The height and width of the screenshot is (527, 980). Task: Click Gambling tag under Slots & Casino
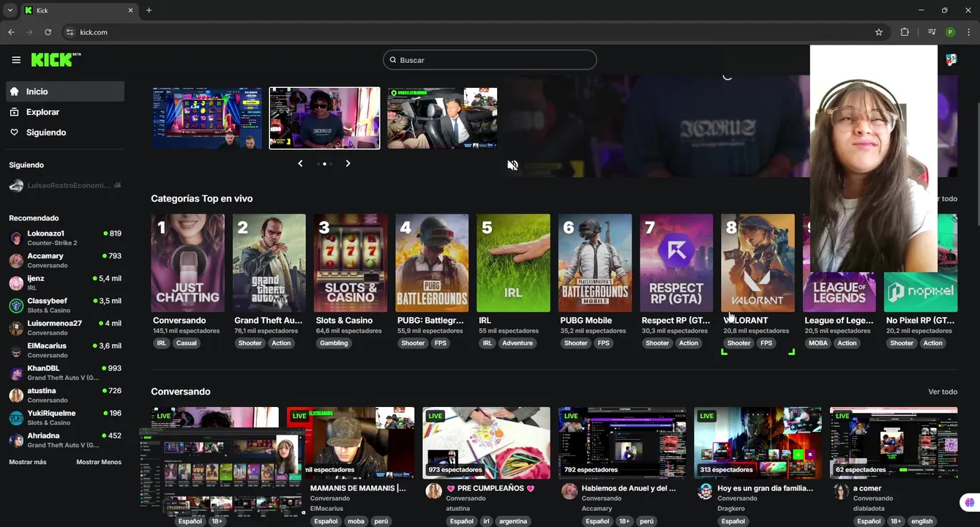[334, 343]
